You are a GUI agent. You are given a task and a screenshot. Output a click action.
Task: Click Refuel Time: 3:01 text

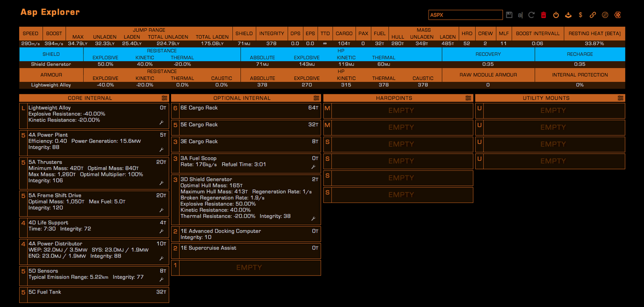(244, 164)
